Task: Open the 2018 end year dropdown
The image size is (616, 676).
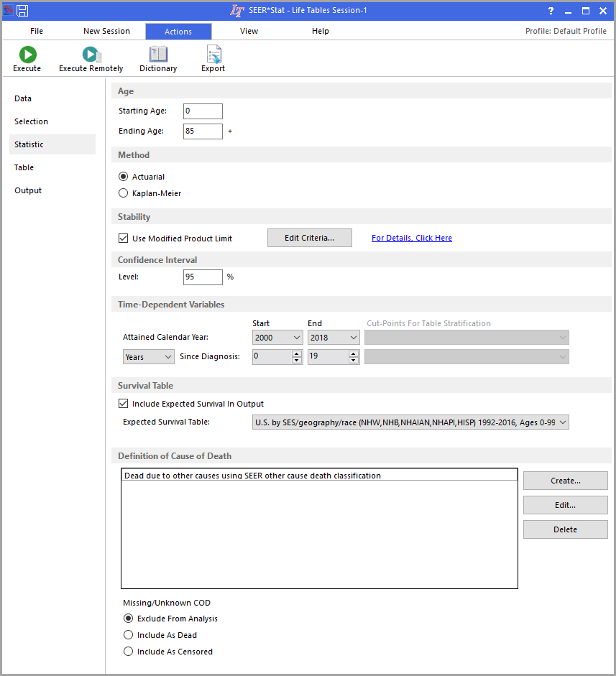Action: [351, 337]
